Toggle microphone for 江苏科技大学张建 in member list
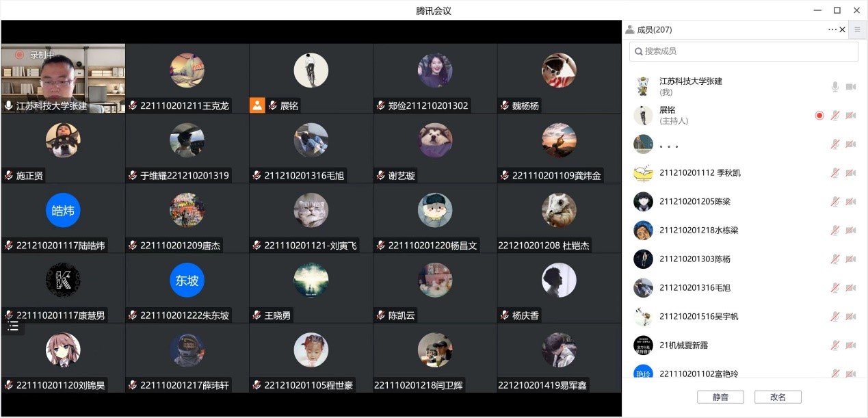The height and width of the screenshot is (418, 868). (x=834, y=87)
